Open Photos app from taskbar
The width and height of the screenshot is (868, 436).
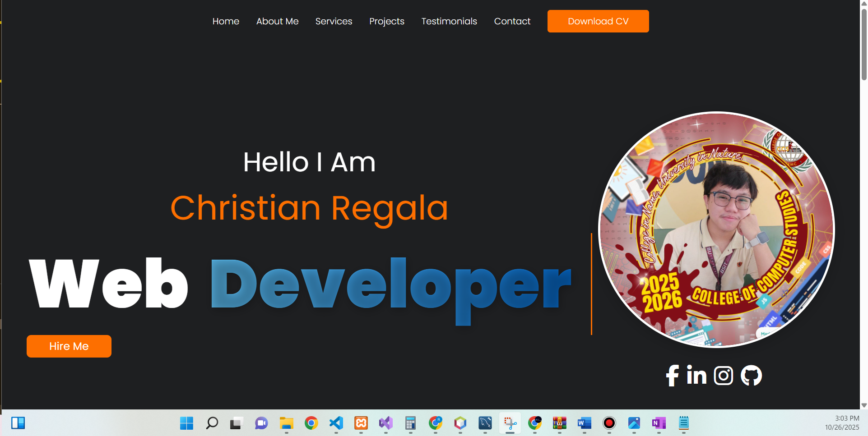pos(634,423)
